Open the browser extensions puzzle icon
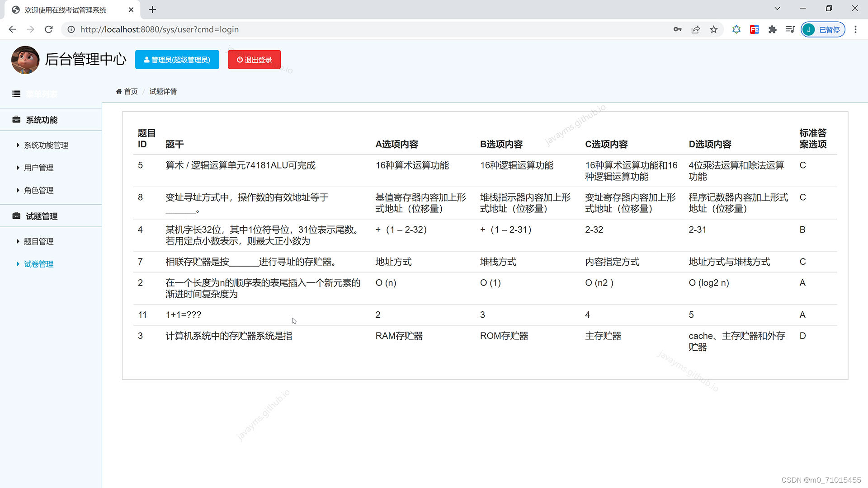Viewport: 868px width, 488px height. pyautogui.click(x=773, y=29)
